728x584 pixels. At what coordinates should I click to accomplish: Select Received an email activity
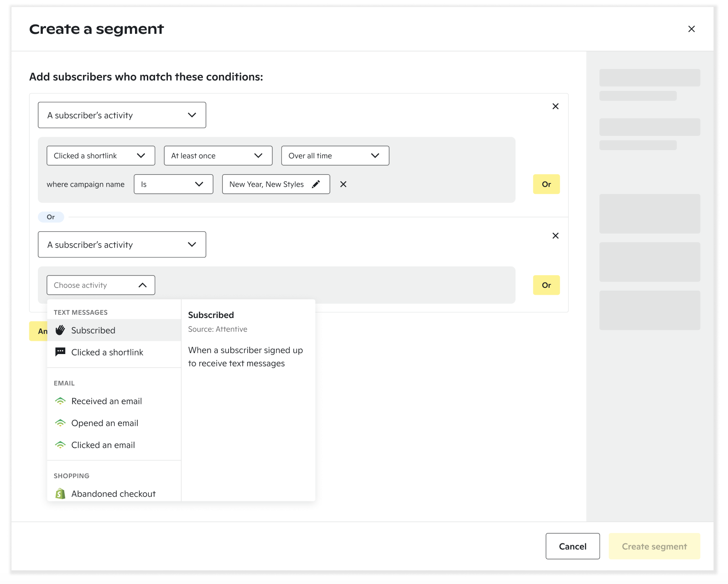pos(106,401)
